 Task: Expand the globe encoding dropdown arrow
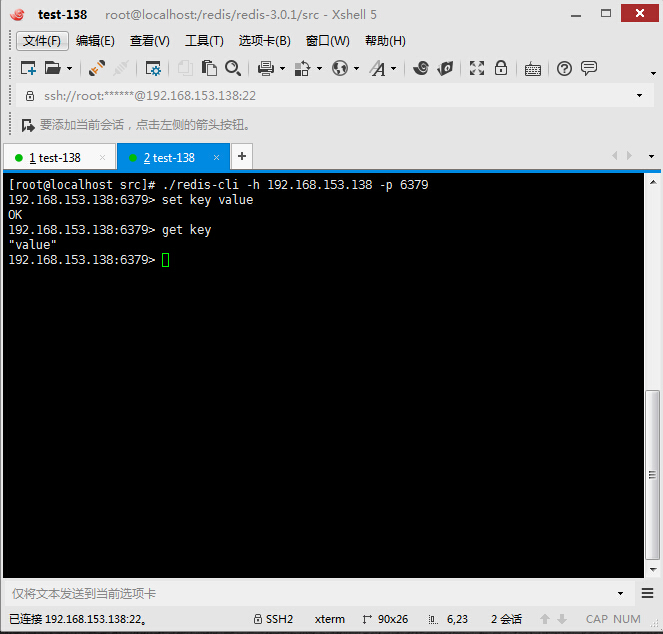356,69
